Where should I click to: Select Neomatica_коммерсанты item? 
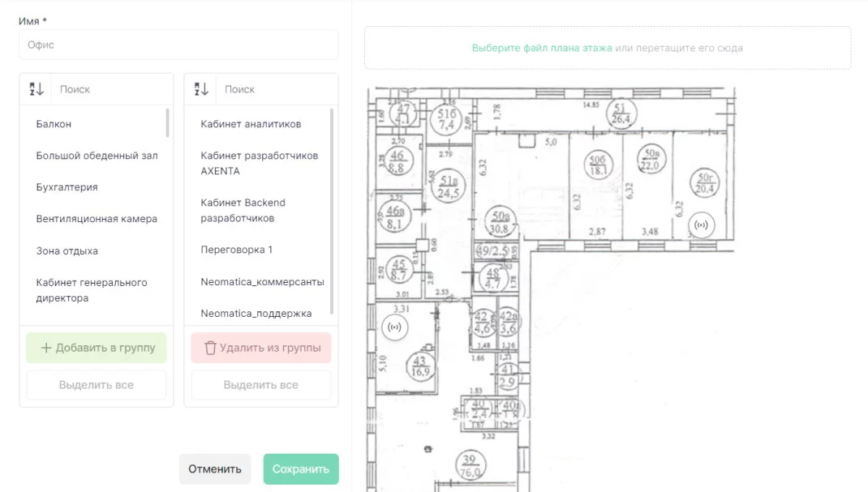click(x=262, y=281)
